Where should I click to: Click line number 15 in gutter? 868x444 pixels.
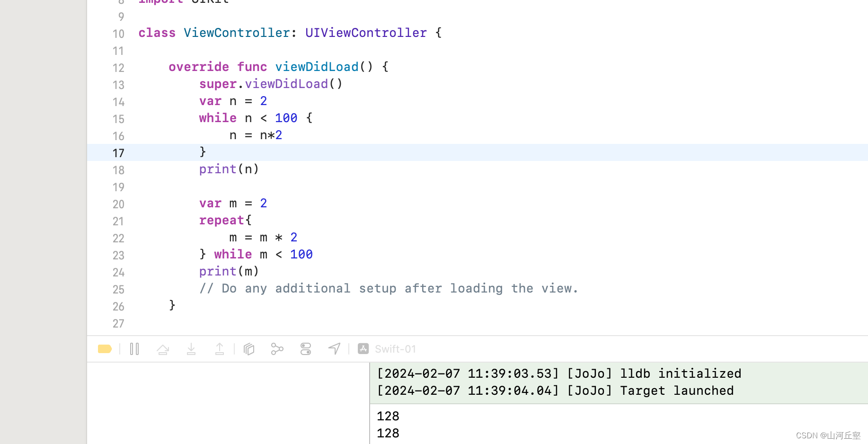pyautogui.click(x=118, y=119)
